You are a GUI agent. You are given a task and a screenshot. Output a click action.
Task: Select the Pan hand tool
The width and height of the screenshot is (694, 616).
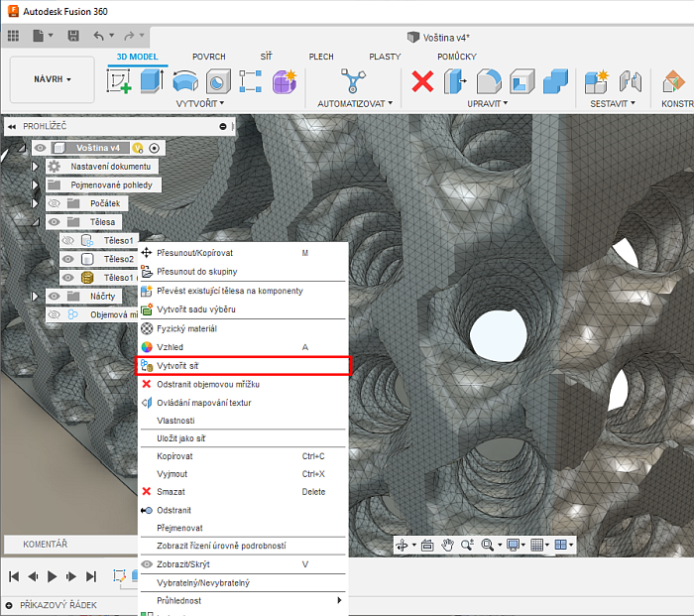pos(447,545)
